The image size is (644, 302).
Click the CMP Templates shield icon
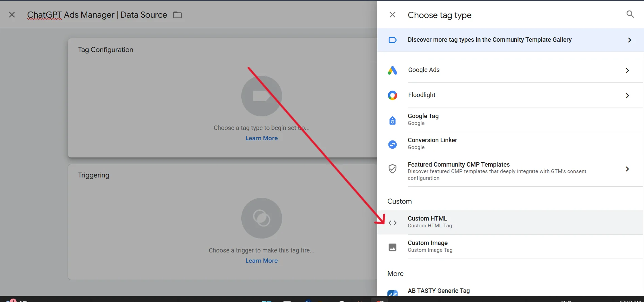click(x=393, y=169)
